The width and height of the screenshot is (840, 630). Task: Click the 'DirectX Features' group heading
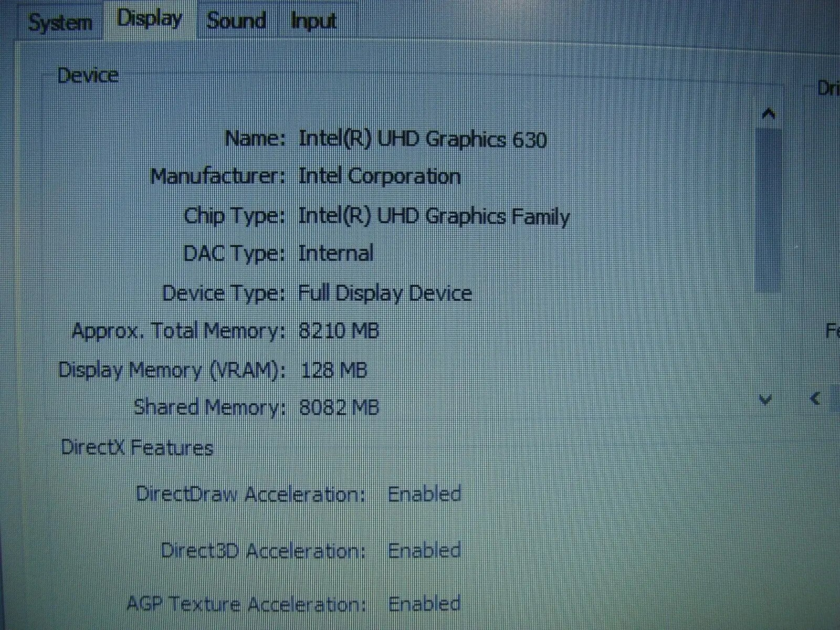(x=137, y=448)
